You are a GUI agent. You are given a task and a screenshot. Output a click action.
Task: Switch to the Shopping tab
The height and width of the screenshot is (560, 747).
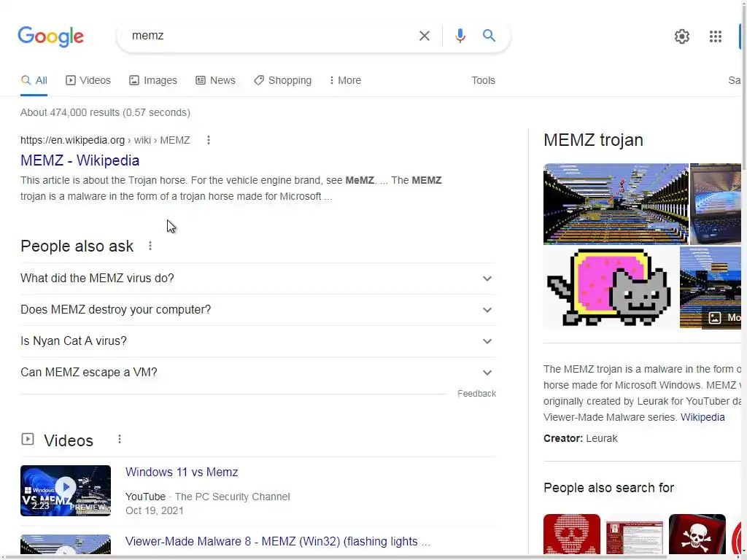point(282,80)
